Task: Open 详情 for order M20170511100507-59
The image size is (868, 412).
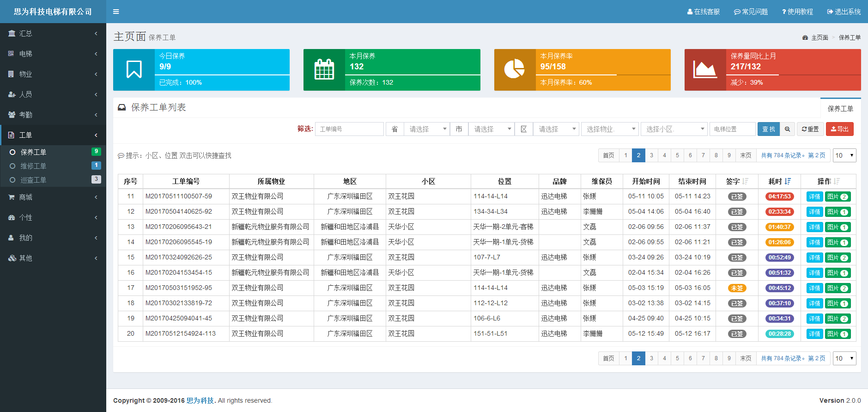Action: (815, 197)
